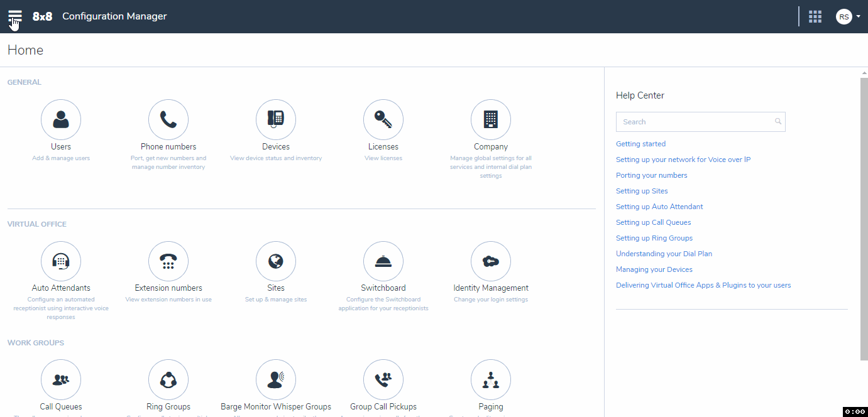Open the hamburger navigation menu
868x417 pixels.
15,16
